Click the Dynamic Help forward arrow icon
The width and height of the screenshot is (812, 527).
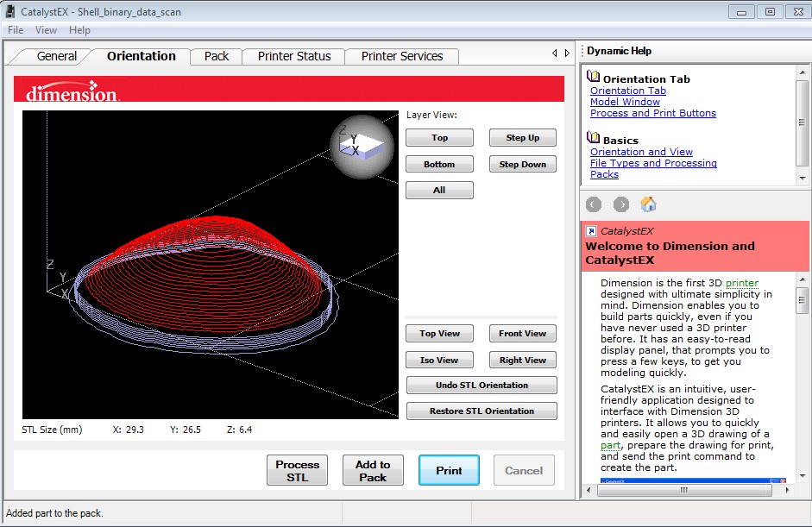[621, 204]
